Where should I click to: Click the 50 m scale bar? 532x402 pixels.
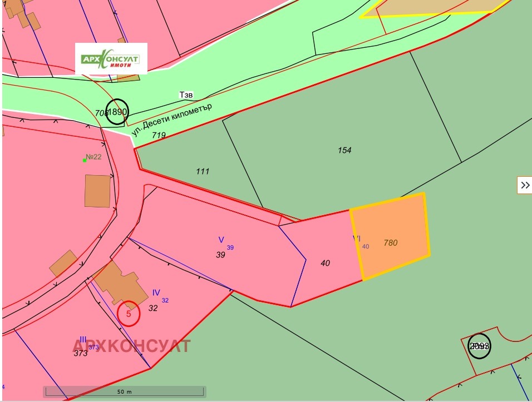pyautogui.click(x=125, y=391)
